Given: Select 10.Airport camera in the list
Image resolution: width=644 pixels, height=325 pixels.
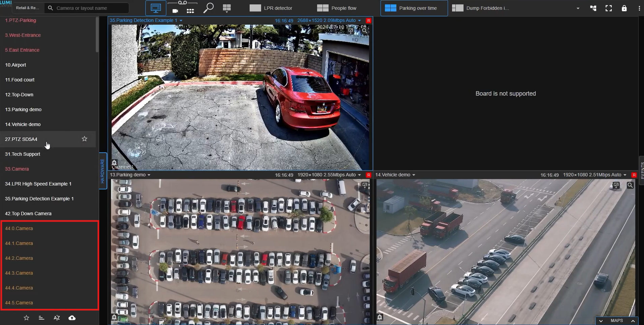Looking at the screenshot, I should 16,65.
